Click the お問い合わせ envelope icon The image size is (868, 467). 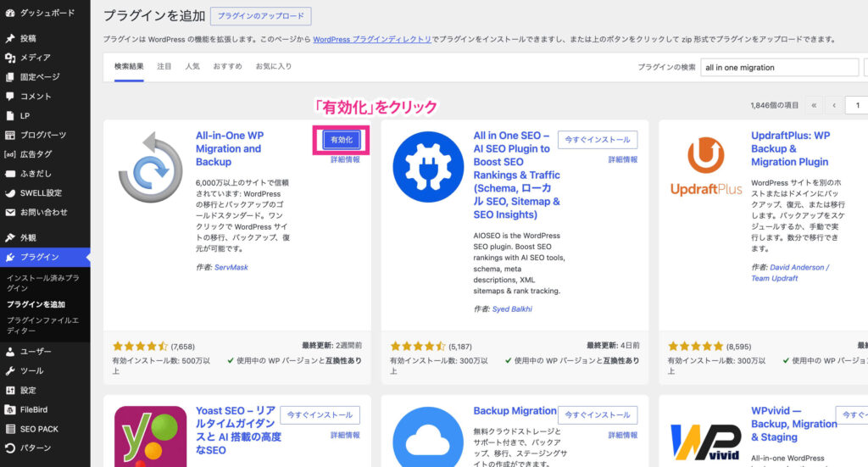click(10, 213)
